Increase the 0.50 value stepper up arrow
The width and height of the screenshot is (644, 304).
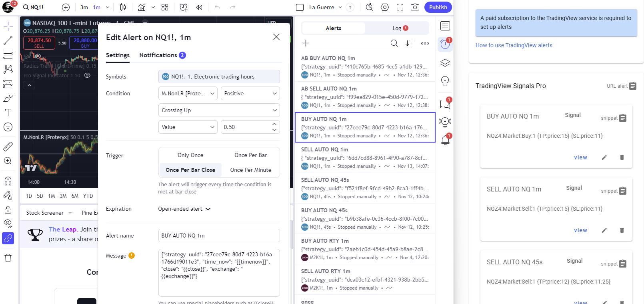point(274,124)
